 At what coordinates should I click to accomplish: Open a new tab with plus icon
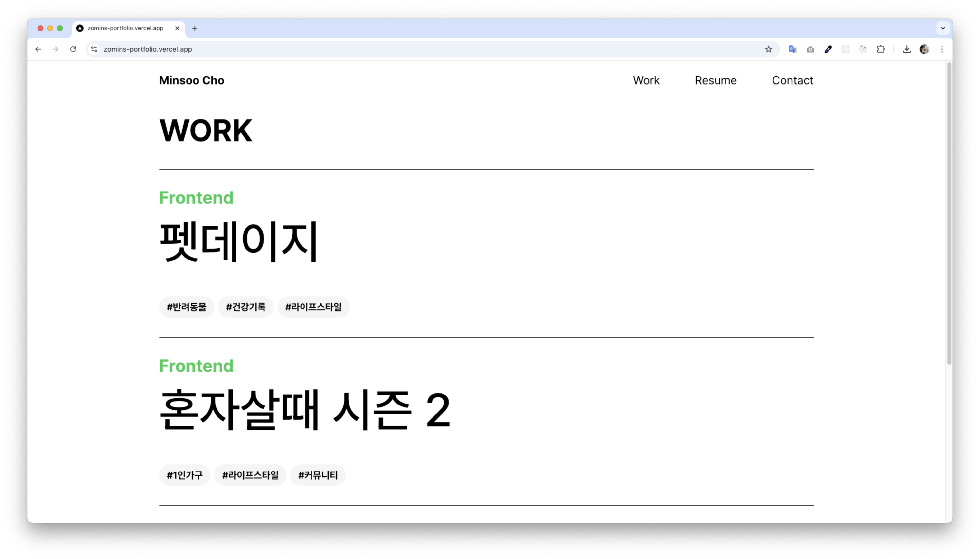coord(195,28)
